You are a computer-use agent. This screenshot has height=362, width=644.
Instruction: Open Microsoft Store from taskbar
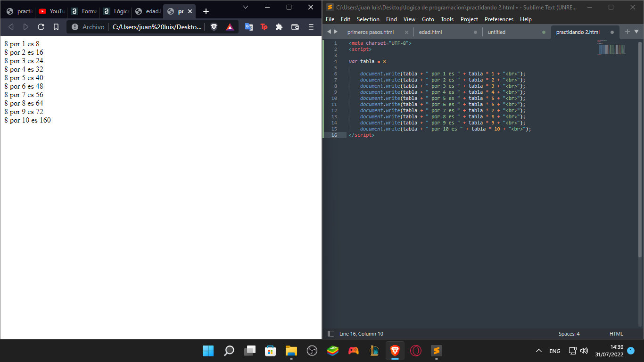click(270, 351)
